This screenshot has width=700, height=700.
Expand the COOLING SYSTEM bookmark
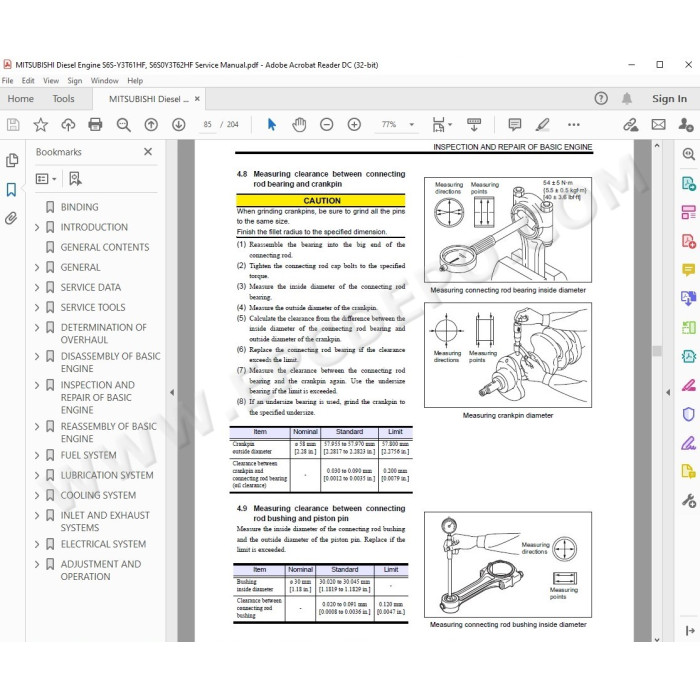click(37, 496)
